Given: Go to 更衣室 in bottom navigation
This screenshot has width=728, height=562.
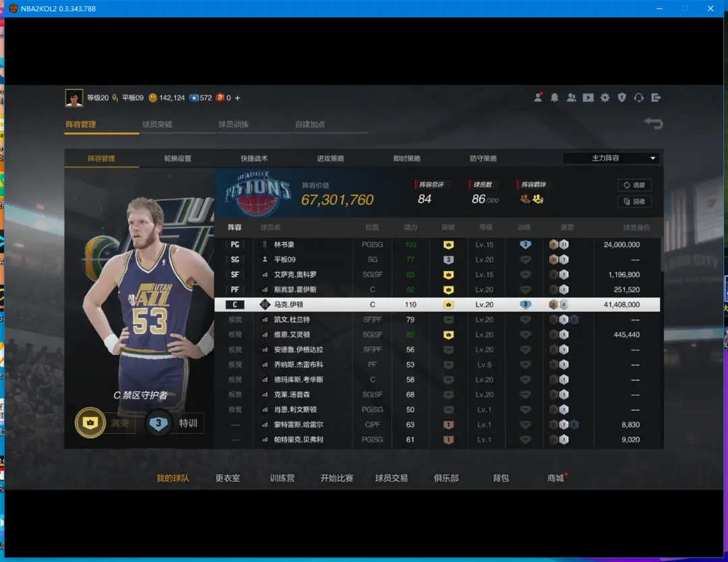Looking at the screenshot, I should [228, 478].
